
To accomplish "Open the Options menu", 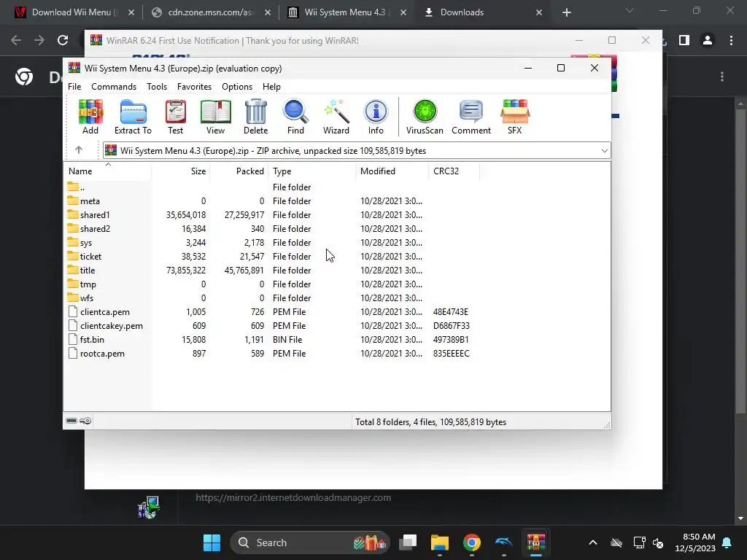I will tap(237, 87).
